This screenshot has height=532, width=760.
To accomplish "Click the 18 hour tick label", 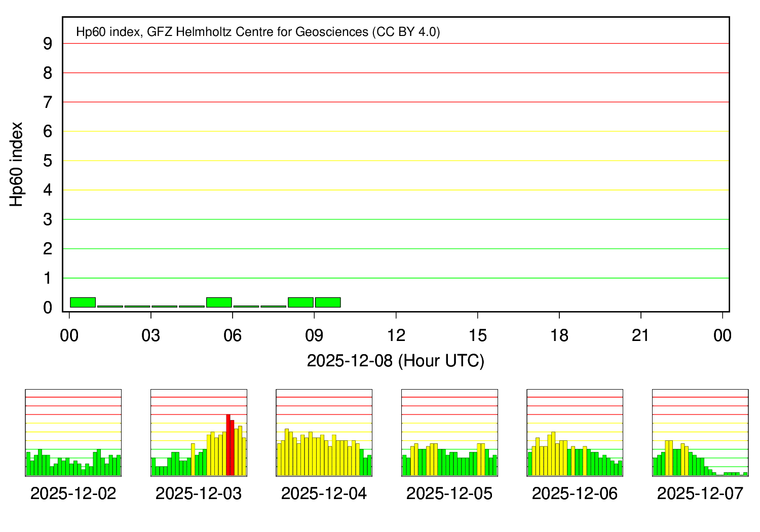I will 559,335.
